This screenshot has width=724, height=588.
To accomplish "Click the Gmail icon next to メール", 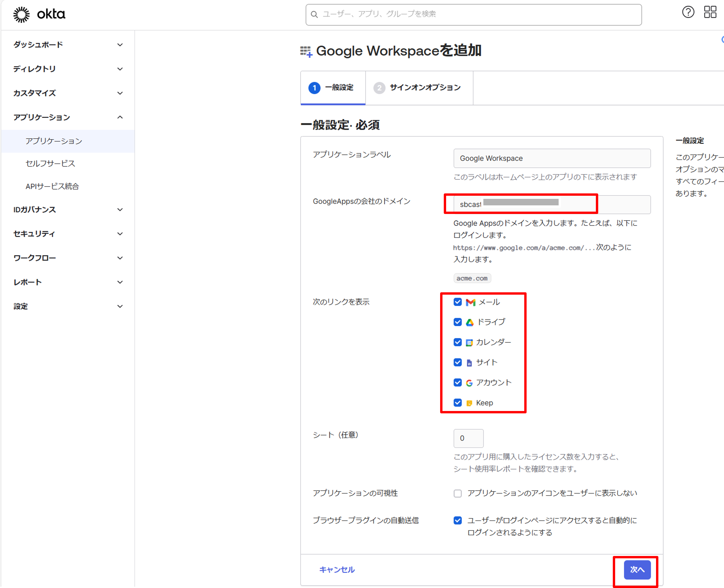I will (x=470, y=302).
